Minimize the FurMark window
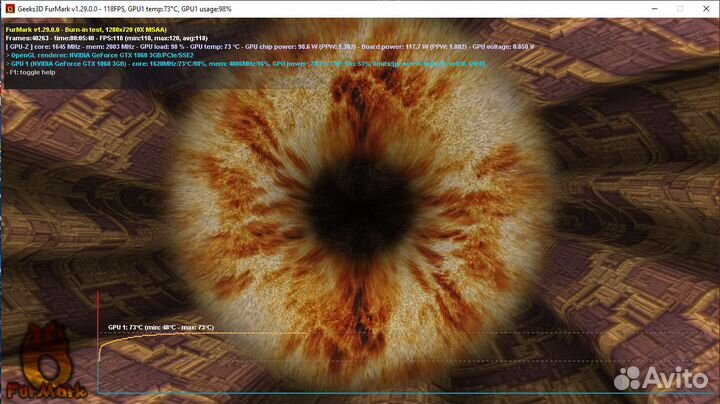Viewport: 720px width, 404px height. [x=627, y=8]
